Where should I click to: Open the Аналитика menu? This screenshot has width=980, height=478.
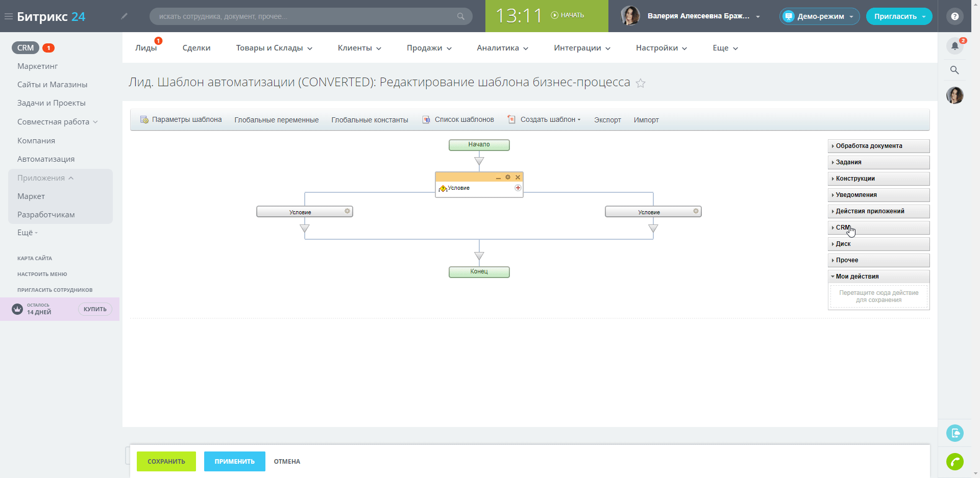502,48
